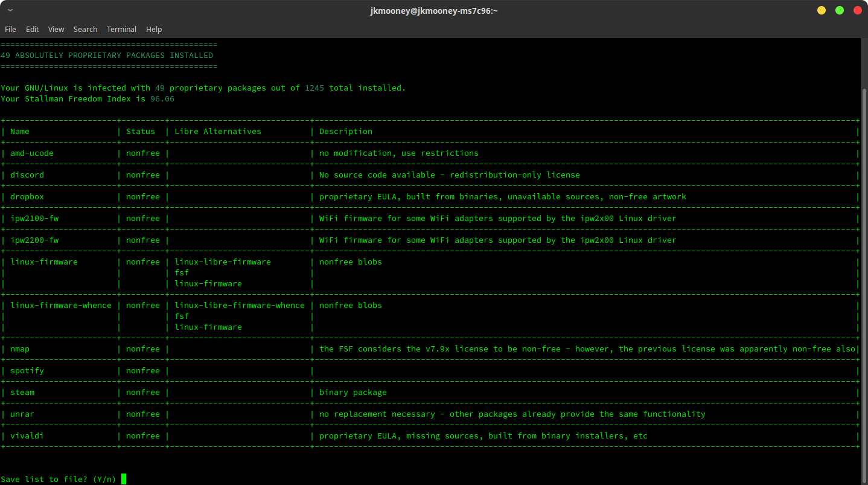Viewport: 868px width, 485px height.
Task: Click the Stallman Freedom Index value 96.06
Action: click(162, 98)
